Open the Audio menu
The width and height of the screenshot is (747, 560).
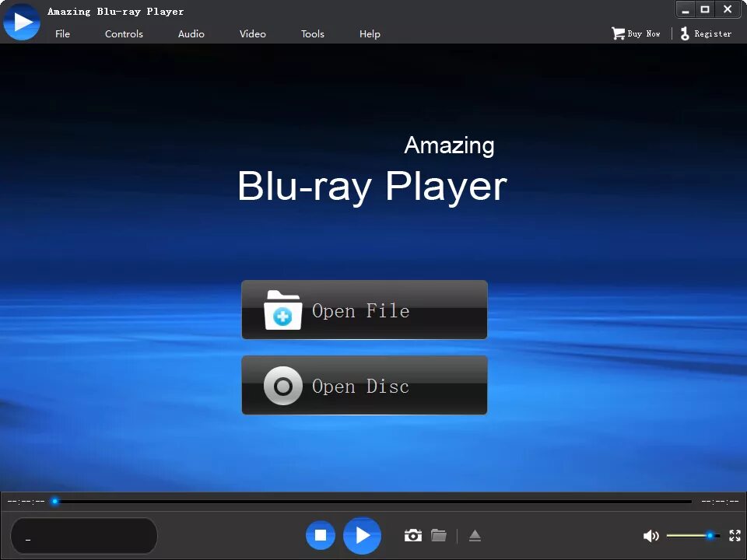tap(191, 33)
